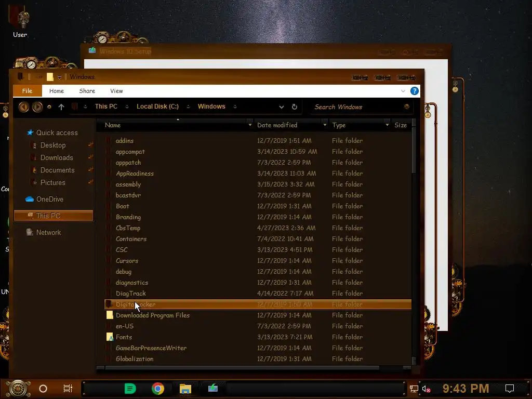Click the Back navigation arrow
Image resolution: width=532 pixels, height=399 pixels.
[x=23, y=107]
